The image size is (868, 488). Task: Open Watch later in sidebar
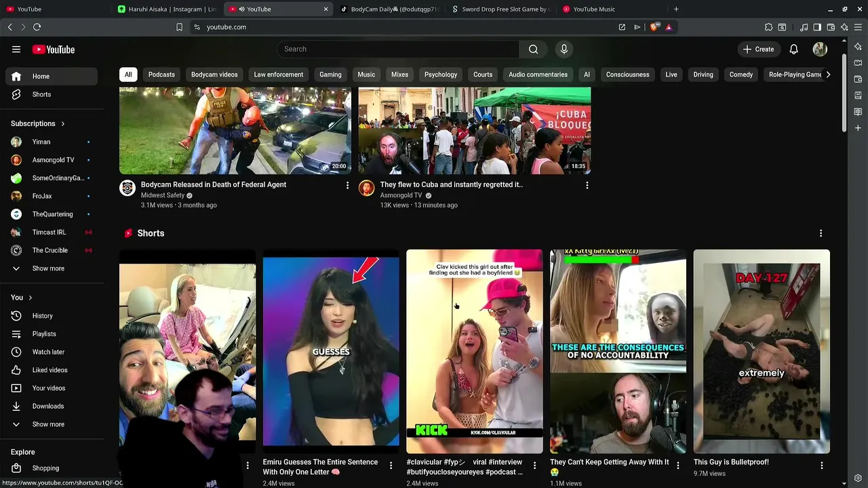coord(52,352)
